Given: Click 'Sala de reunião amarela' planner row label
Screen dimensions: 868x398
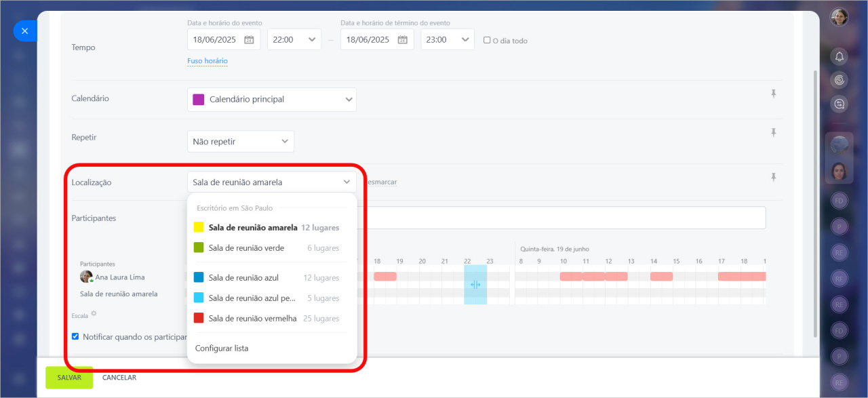Looking at the screenshot, I should click(119, 294).
